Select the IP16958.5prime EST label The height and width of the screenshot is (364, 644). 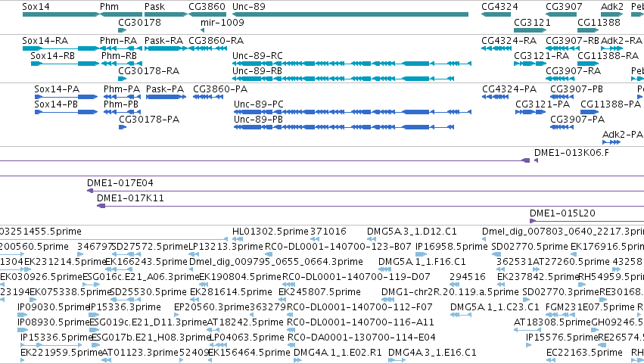tap(451, 247)
